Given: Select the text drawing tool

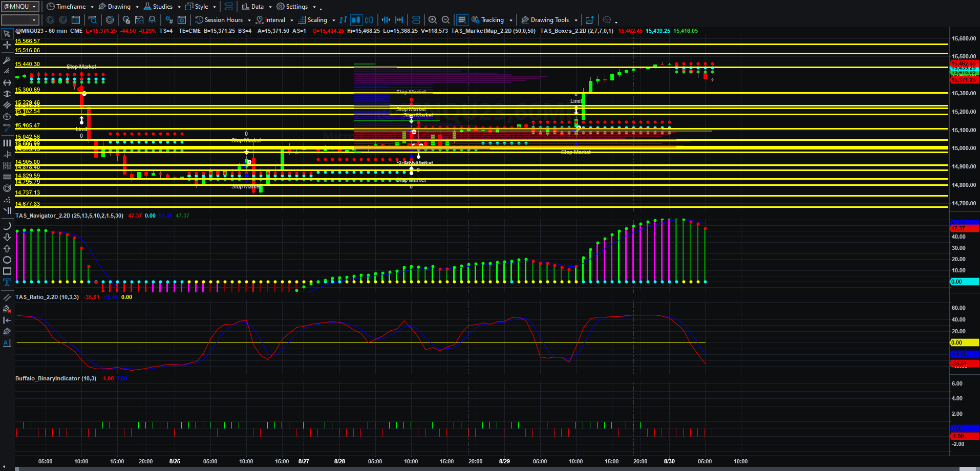Looking at the screenshot, I should [7, 283].
